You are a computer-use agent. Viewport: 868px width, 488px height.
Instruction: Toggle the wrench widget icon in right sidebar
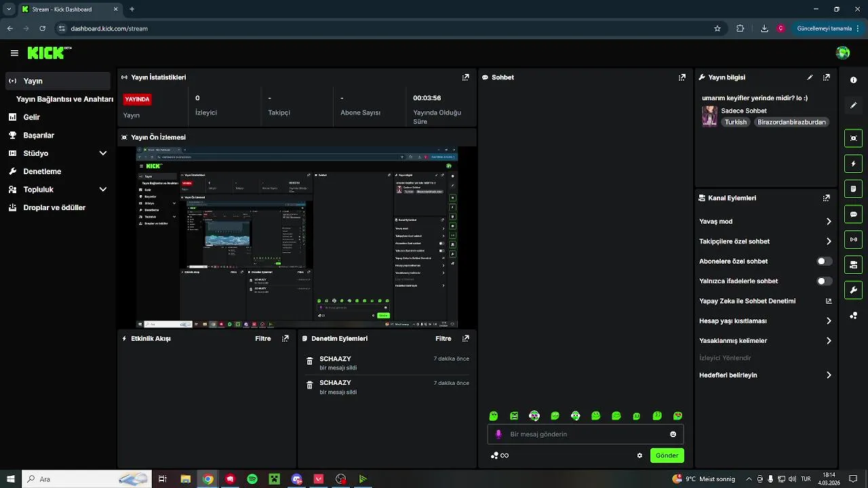[x=853, y=290]
